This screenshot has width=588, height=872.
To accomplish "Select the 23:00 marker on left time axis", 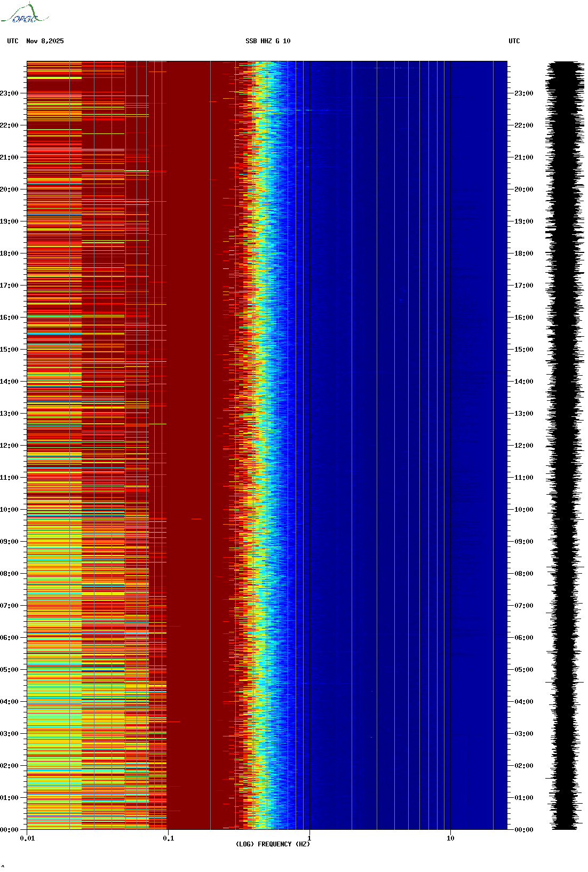I will point(9,93).
